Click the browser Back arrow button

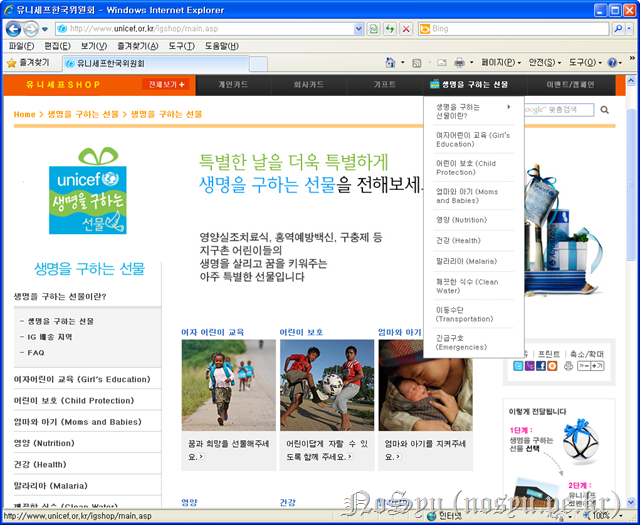click(13, 29)
